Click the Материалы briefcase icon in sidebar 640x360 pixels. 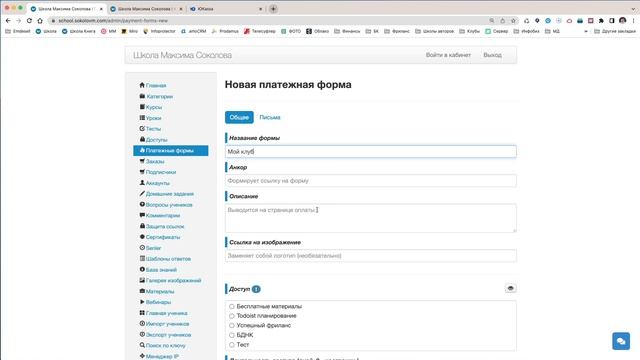[142, 291]
